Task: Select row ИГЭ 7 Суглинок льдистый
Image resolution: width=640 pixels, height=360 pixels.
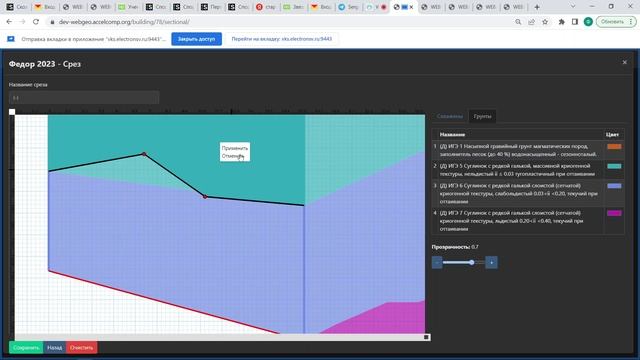Action: click(528, 221)
